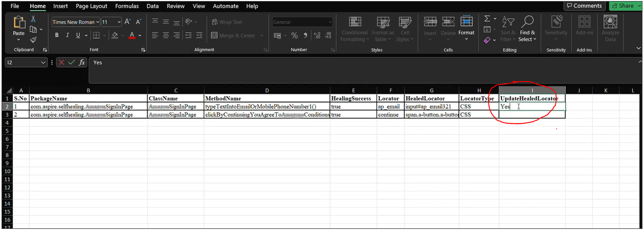Toggle Wrap Text

pyautogui.click(x=227, y=22)
